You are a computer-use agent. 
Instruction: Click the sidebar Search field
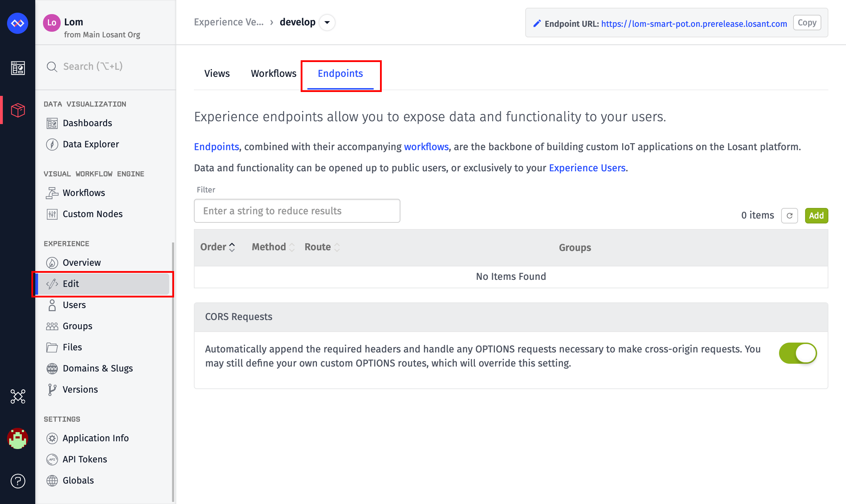106,67
